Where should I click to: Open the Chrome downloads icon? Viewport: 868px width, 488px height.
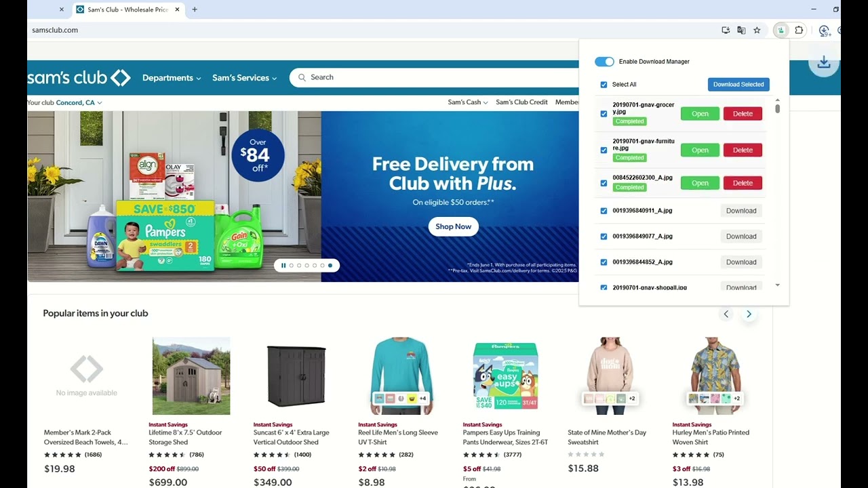click(x=824, y=30)
